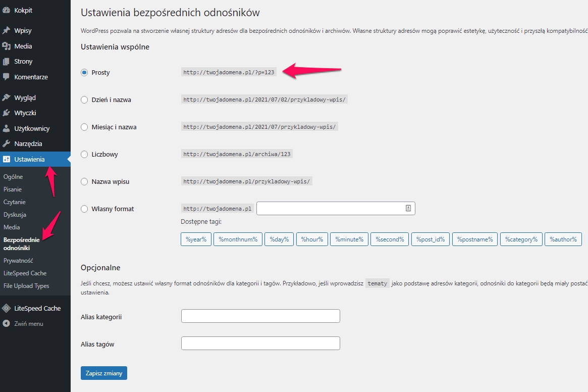The width and height of the screenshot is (588, 392).
Task: Focus the Alias kategorii input field
Action: tap(260, 316)
